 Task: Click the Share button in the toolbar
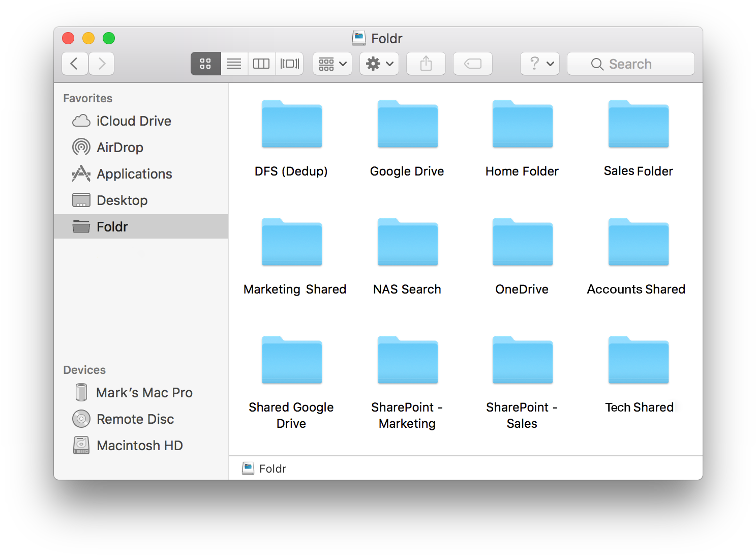(x=426, y=63)
